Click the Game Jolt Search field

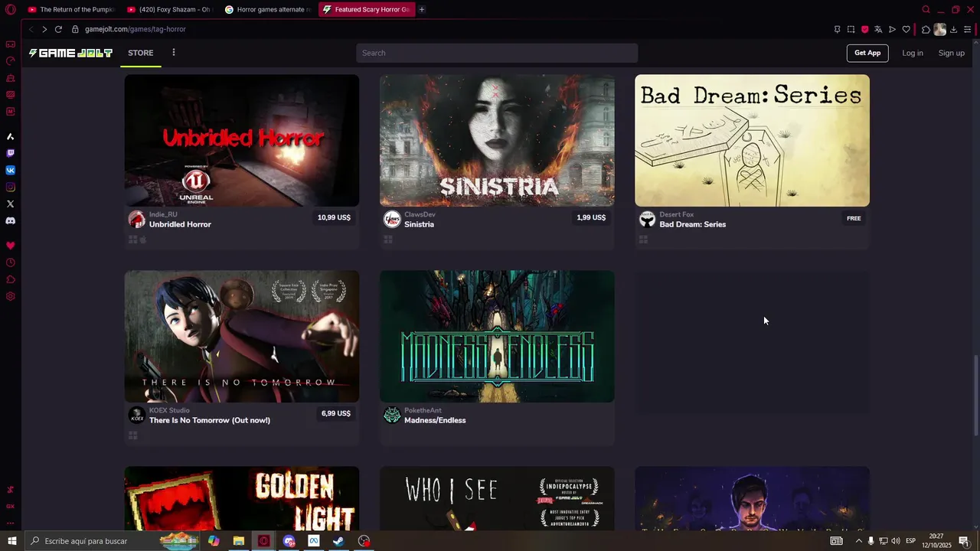pyautogui.click(x=497, y=53)
